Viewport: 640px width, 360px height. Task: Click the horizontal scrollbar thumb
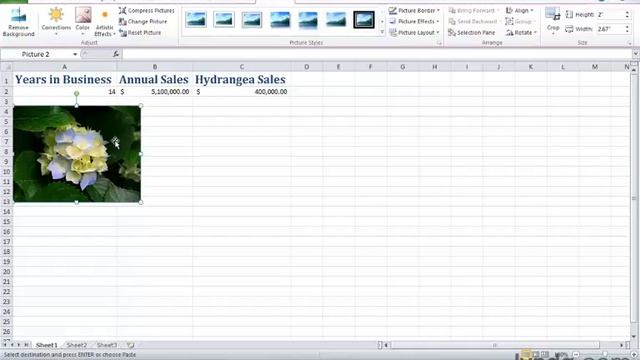coord(495,345)
